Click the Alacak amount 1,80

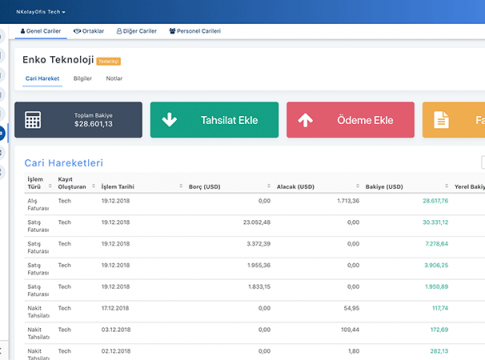tap(354, 351)
